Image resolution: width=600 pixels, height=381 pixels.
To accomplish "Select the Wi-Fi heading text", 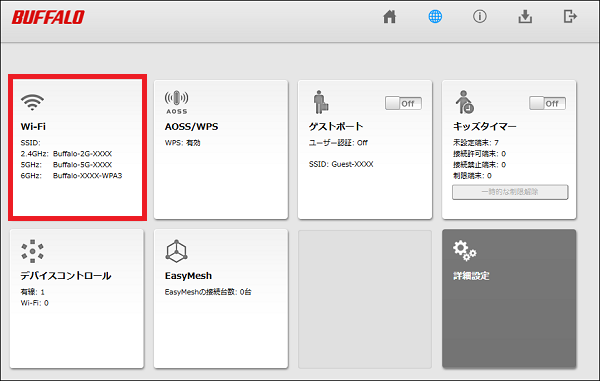I will point(33,127).
